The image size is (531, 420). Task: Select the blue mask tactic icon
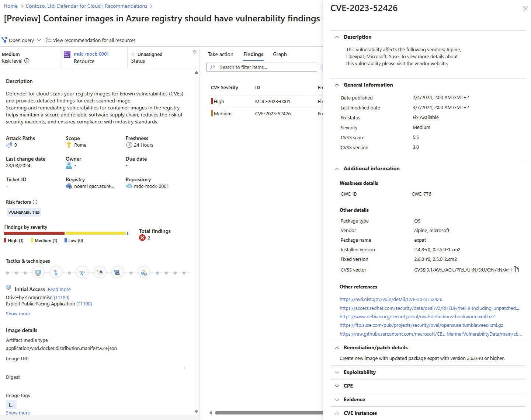coord(117,273)
